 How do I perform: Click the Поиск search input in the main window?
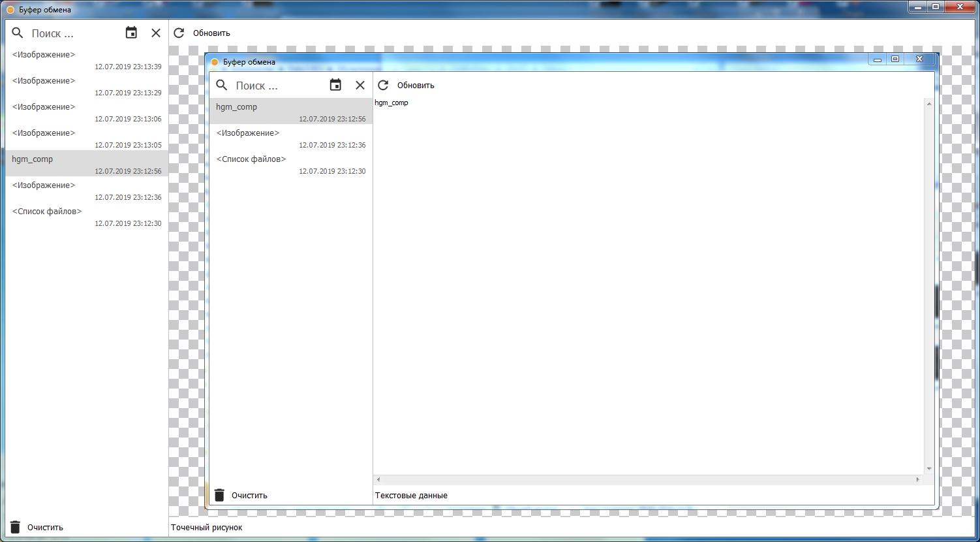point(72,33)
